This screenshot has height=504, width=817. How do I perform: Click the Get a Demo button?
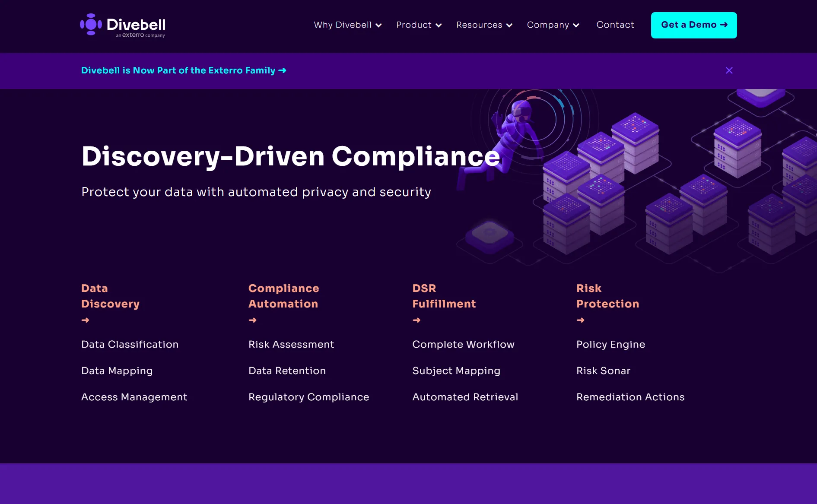(693, 25)
